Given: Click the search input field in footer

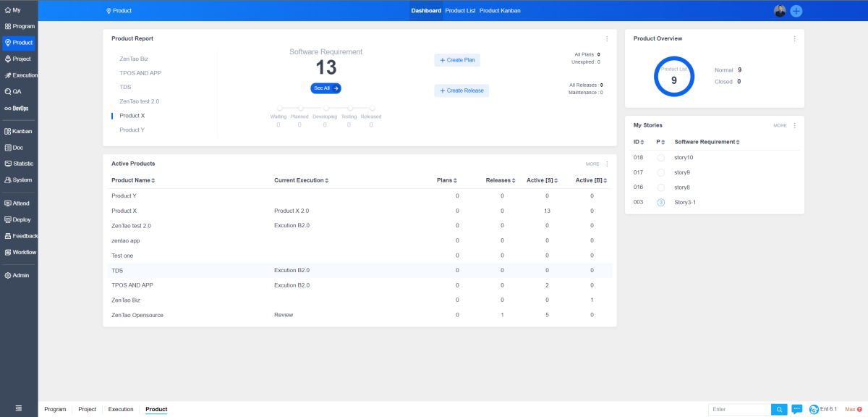Looking at the screenshot, I should [739, 410].
